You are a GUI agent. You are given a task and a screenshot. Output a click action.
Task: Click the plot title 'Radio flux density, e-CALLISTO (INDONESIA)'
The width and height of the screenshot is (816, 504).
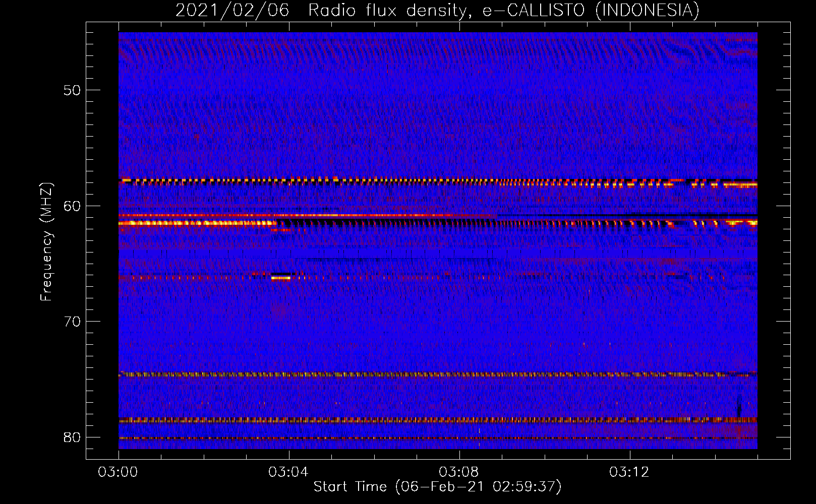503,11
